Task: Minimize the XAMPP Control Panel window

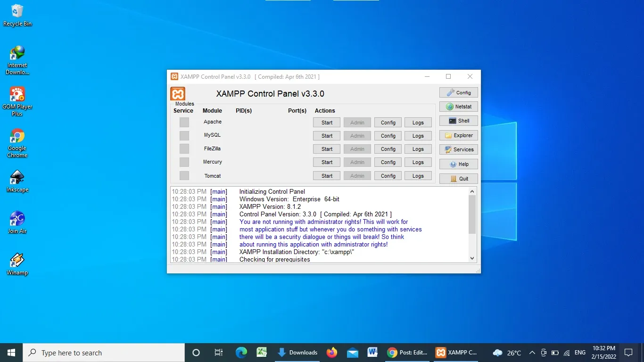Action: pos(427,76)
